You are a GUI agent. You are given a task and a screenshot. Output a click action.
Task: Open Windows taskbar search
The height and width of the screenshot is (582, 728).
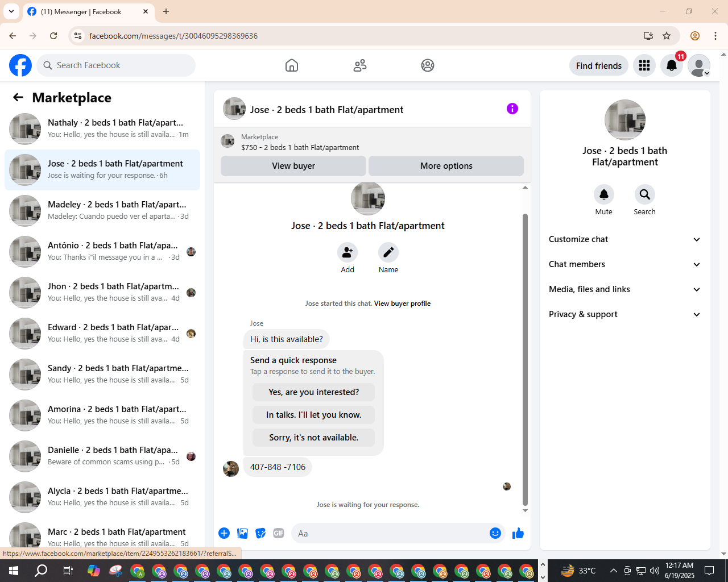tap(41, 571)
